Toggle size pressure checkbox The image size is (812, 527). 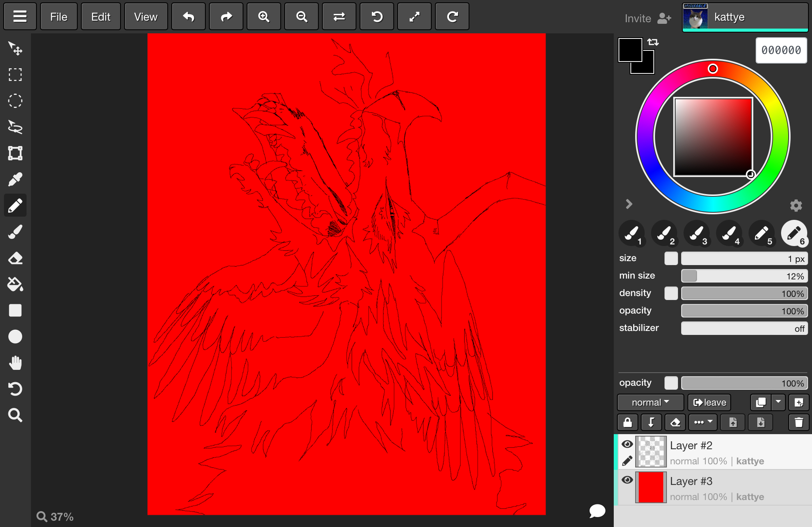[671, 258]
